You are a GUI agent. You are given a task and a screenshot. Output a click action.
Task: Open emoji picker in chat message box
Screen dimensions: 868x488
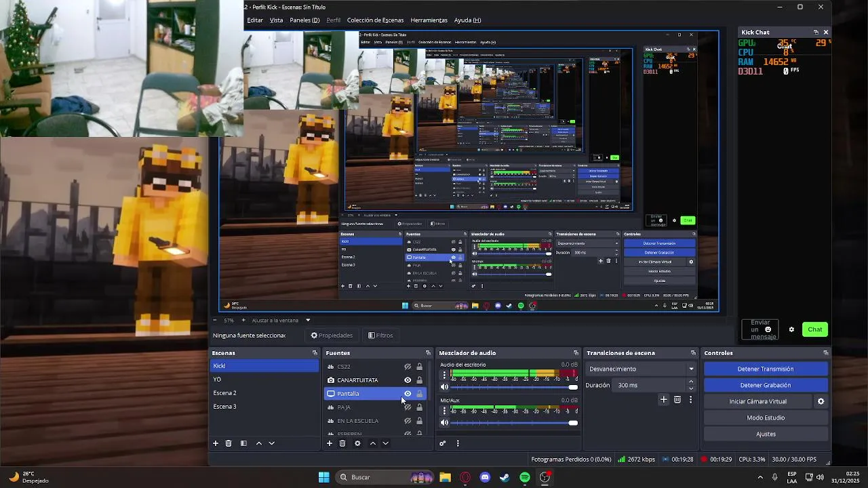[x=768, y=329]
